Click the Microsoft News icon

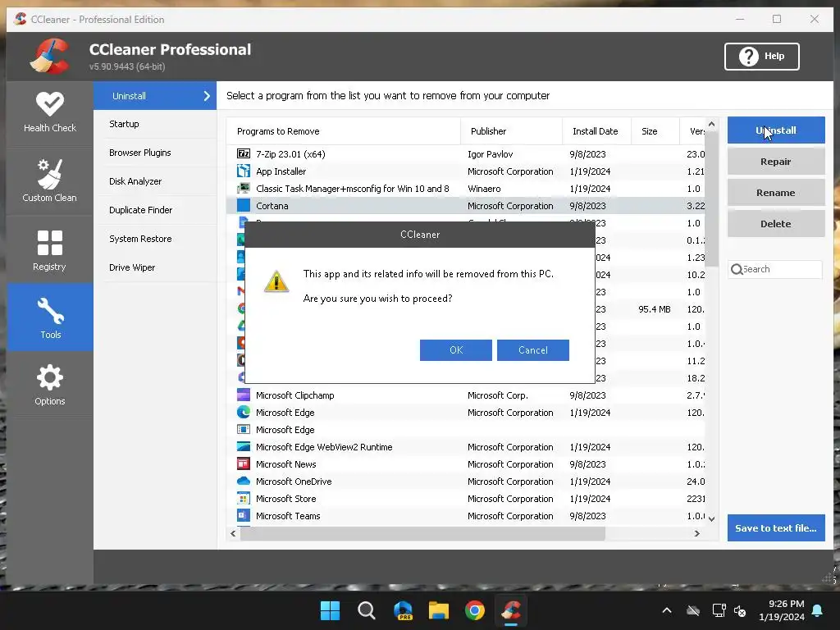(243, 463)
